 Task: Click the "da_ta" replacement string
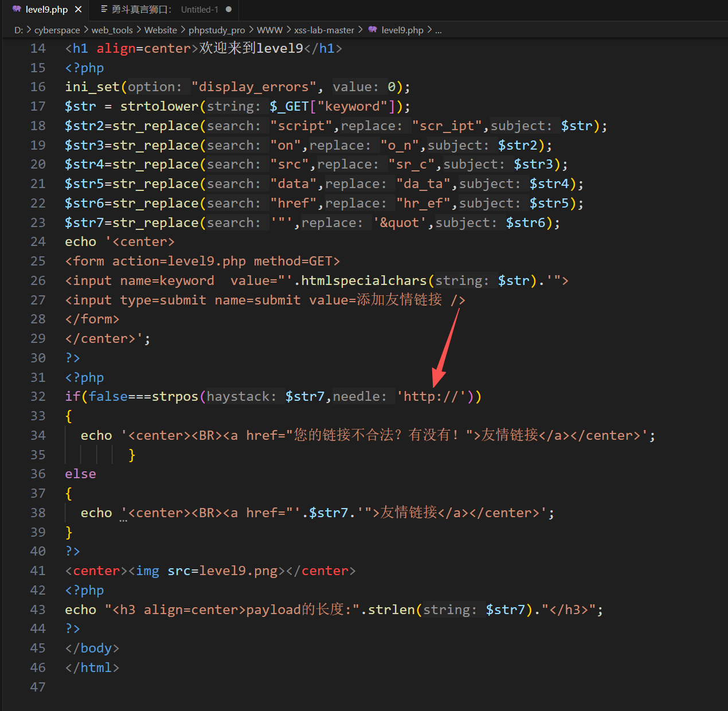click(424, 184)
